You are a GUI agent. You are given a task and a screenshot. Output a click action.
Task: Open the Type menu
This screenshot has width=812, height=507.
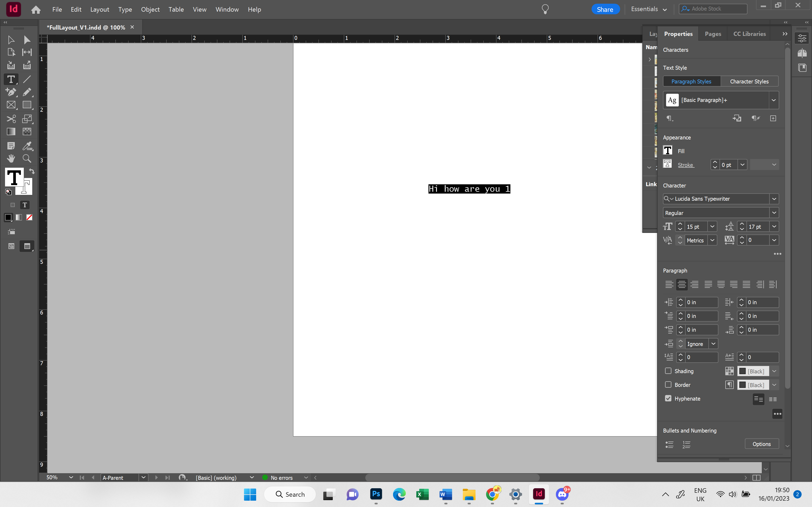point(125,10)
